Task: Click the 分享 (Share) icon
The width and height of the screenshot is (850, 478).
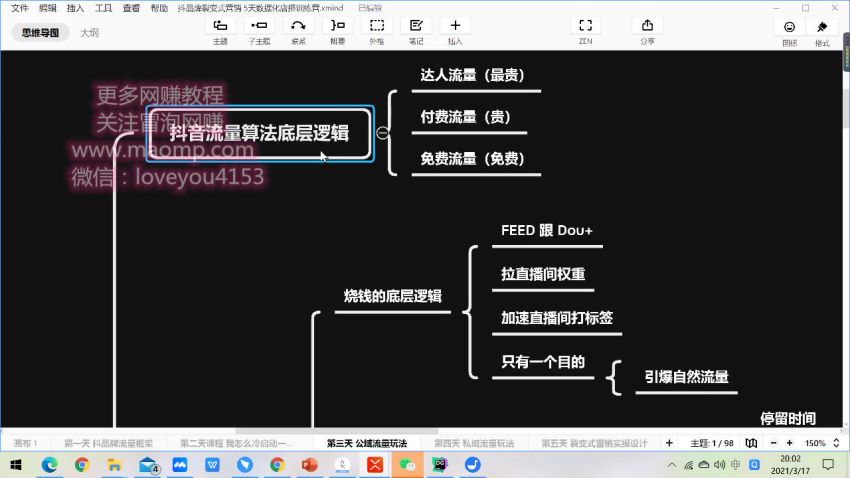Action: pyautogui.click(x=647, y=30)
